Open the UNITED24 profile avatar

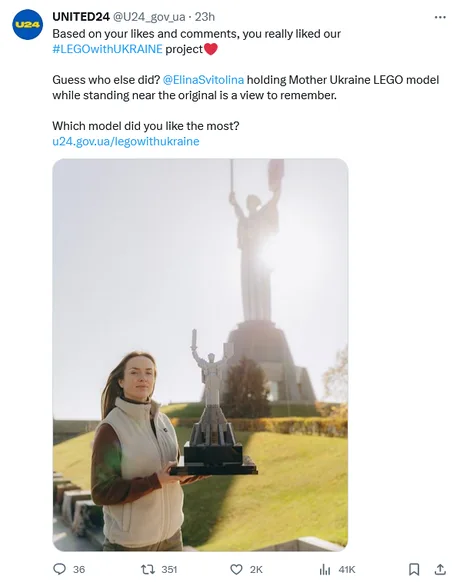28,25
